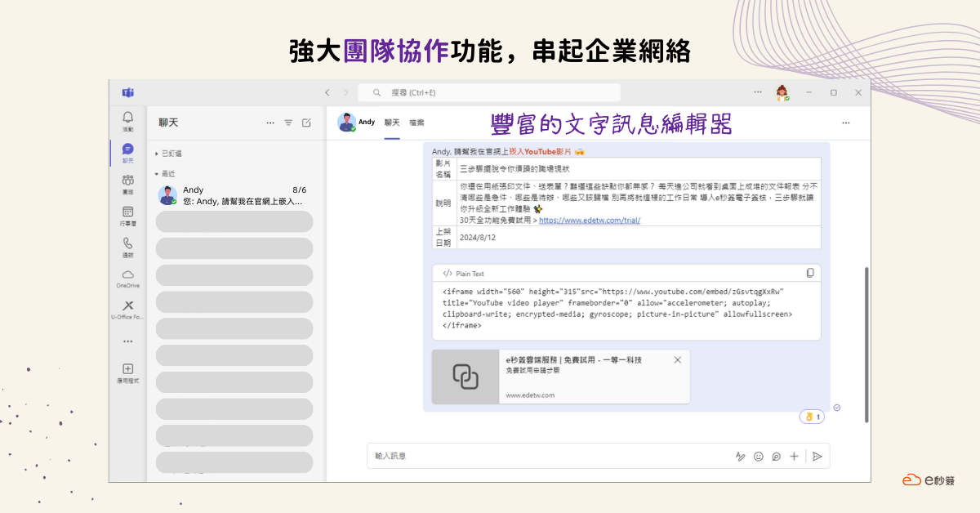
Task: Click the 免費試用申請步驟 preview subtitle
Action: (532, 370)
